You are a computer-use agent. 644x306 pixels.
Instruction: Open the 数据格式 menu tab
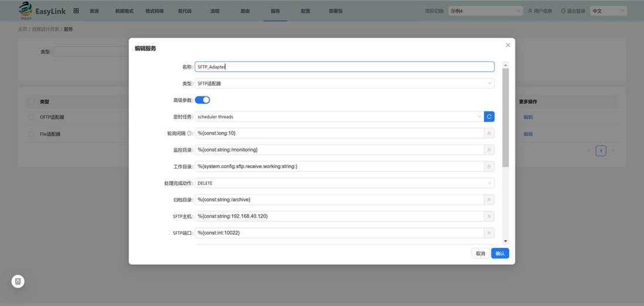coord(124,11)
